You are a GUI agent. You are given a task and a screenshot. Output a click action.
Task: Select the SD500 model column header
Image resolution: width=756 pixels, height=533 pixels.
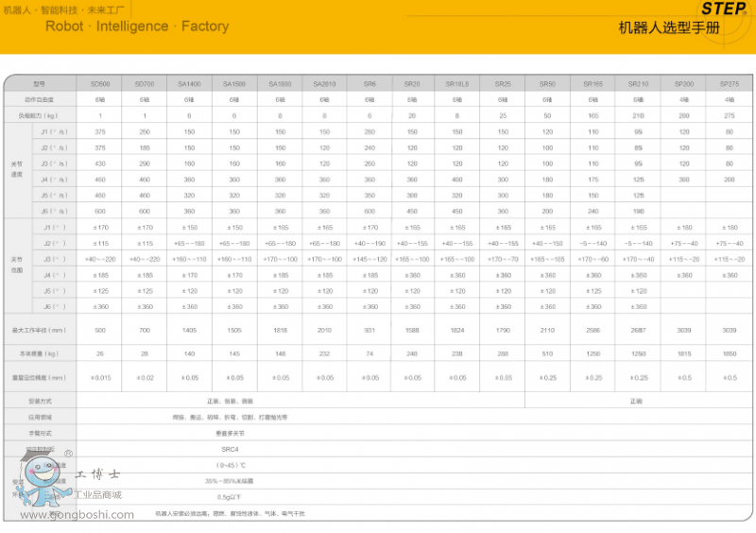coord(99,83)
